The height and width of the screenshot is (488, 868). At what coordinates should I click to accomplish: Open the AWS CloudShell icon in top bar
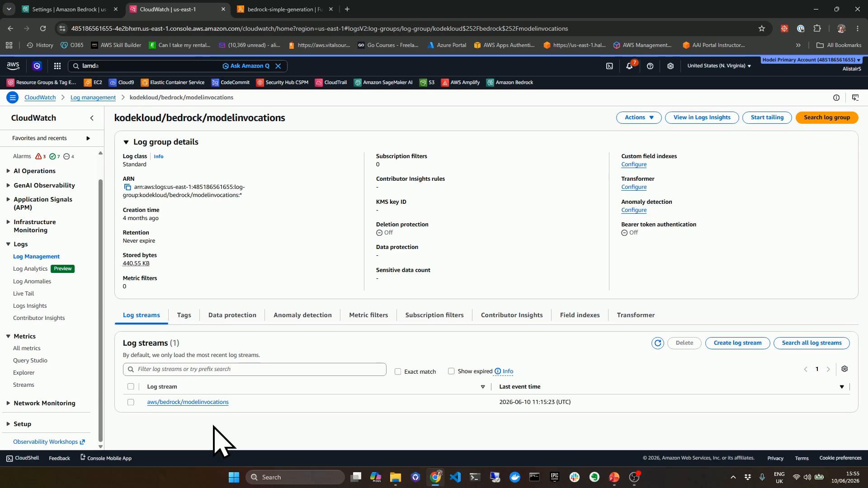point(609,66)
